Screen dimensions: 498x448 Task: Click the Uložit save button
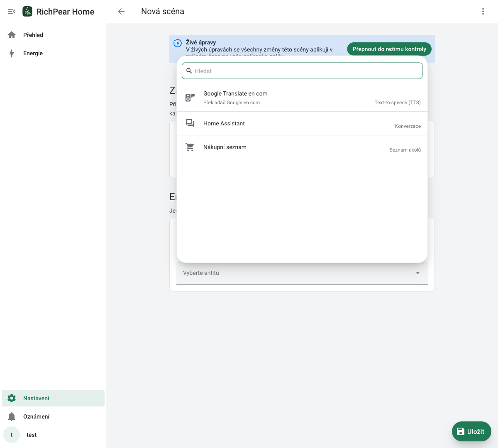[471, 431]
